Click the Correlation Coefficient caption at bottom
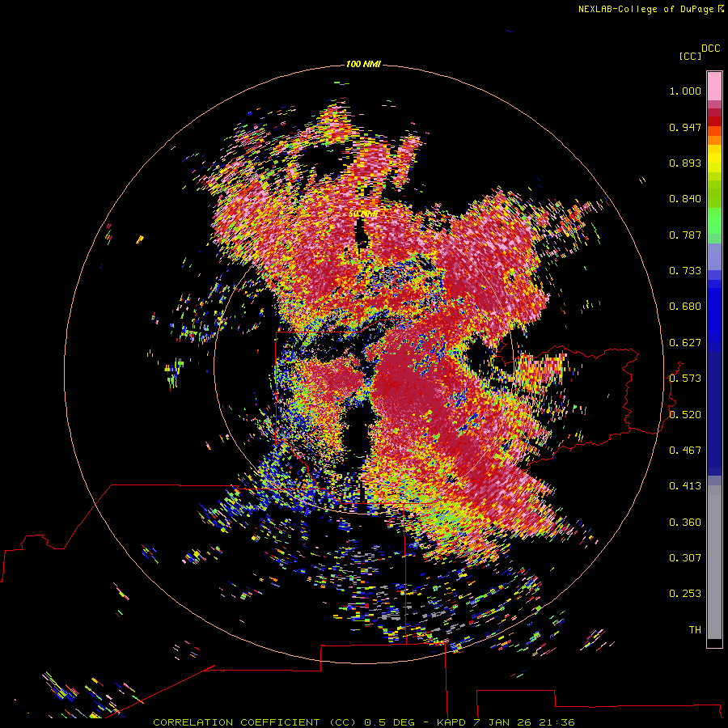 [x=363, y=722]
